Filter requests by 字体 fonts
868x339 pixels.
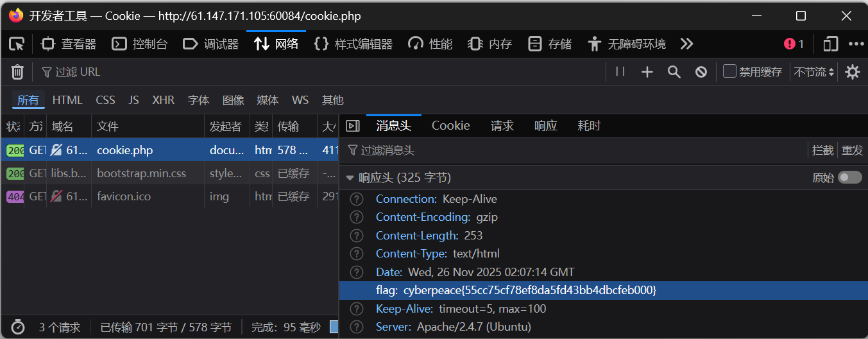pyautogui.click(x=198, y=100)
